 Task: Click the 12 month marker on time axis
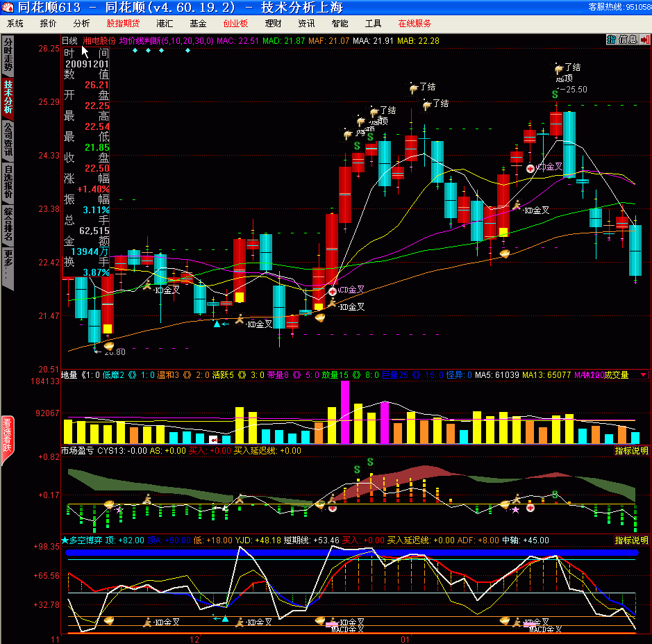point(194,639)
